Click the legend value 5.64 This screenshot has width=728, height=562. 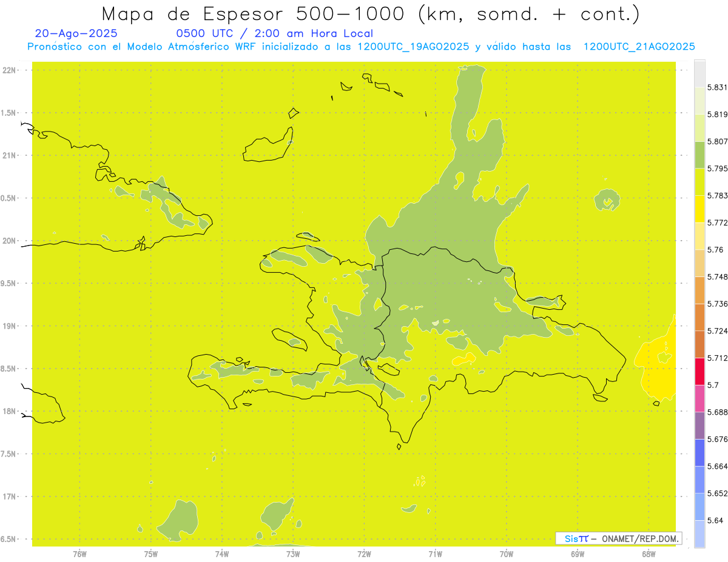click(715, 520)
